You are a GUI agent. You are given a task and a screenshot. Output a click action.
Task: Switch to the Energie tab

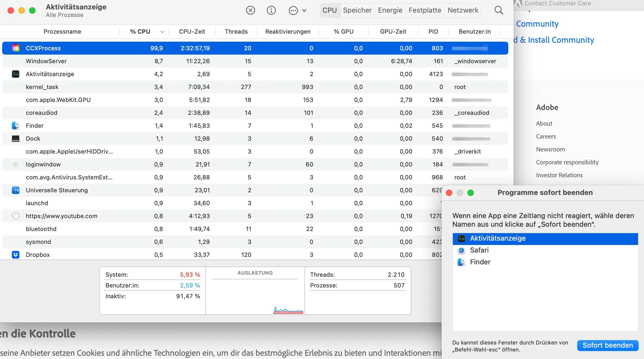click(x=390, y=10)
